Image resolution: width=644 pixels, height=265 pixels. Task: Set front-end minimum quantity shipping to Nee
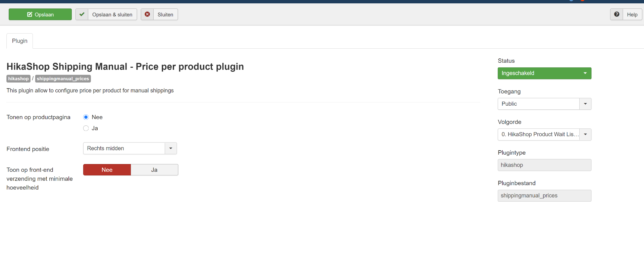coord(107,170)
